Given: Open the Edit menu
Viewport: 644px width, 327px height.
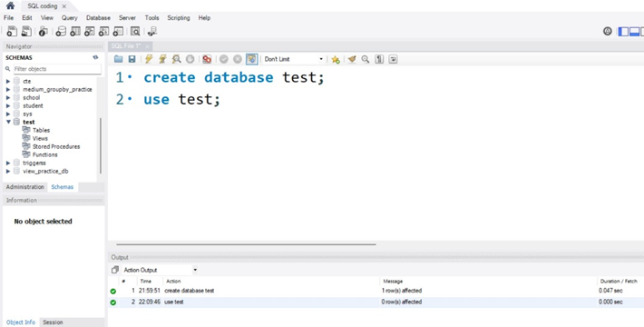Looking at the screenshot, I should [x=27, y=17].
